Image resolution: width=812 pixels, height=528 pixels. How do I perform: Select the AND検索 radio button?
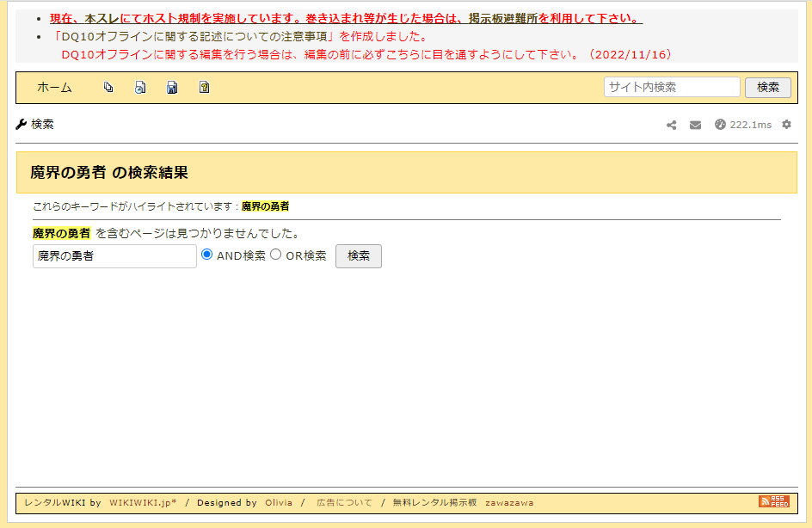pyautogui.click(x=206, y=255)
